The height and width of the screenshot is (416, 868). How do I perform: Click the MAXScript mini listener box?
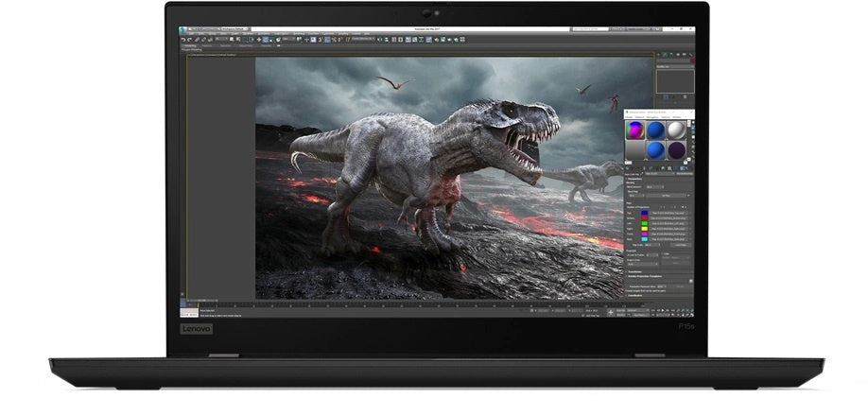[189, 312]
